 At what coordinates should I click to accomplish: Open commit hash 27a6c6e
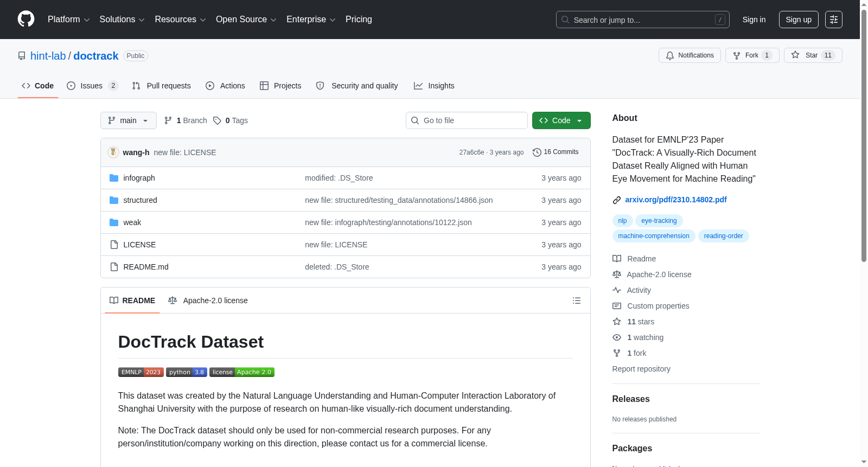472,152
